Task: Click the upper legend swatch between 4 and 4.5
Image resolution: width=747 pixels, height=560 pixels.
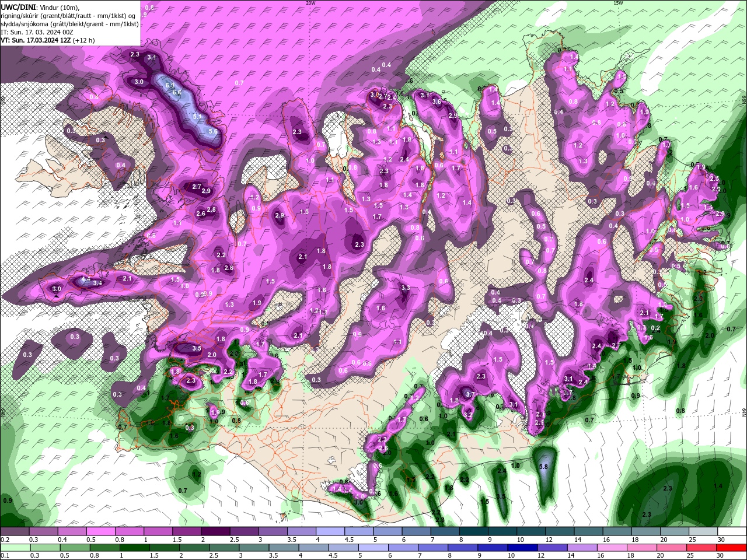Action: (x=331, y=531)
